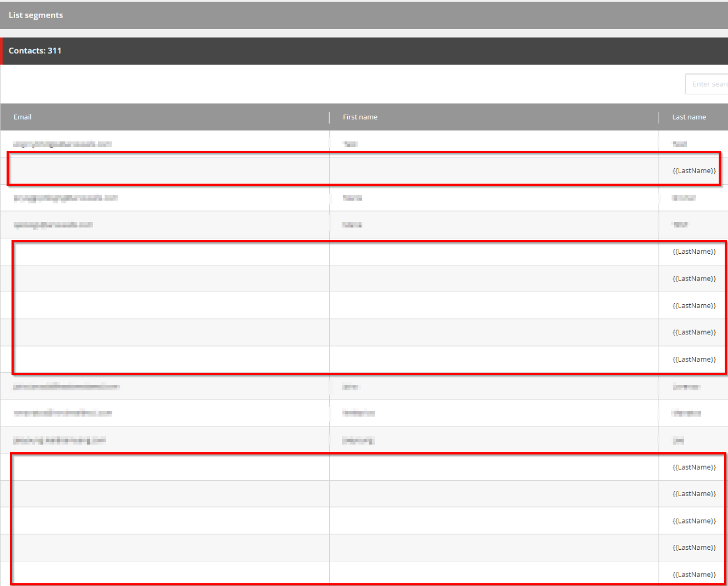Click the red indicator beside Contacts: 311
This screenshot has width=728, height=586.
coord(2,50)
